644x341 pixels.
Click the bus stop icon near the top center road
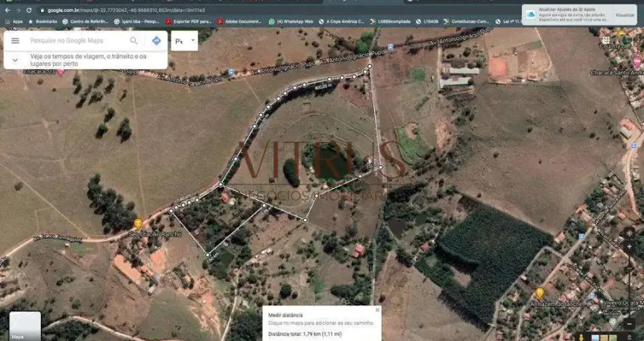click(389, 47)
